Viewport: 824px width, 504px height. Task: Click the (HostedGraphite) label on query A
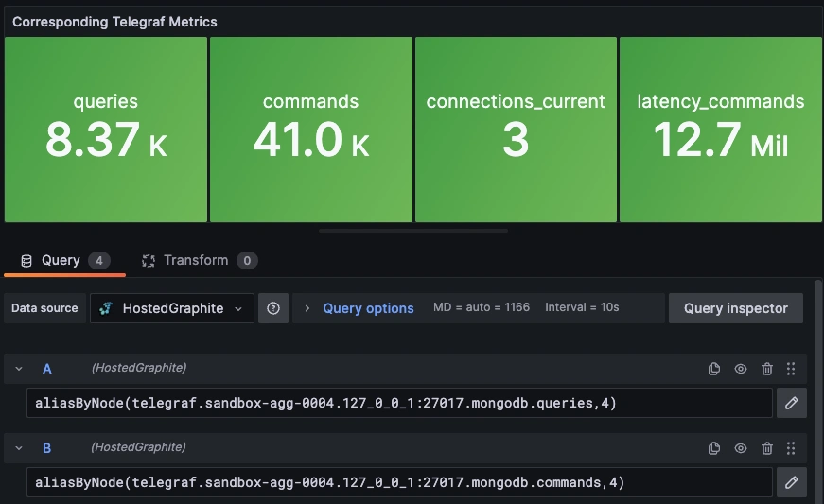[x=139, y=368]
